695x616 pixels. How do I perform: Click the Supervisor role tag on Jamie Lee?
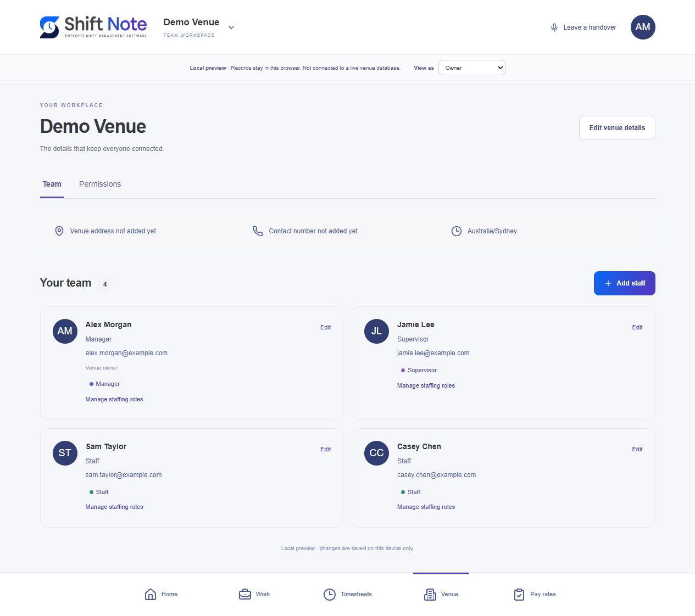[x=419, y=370]
